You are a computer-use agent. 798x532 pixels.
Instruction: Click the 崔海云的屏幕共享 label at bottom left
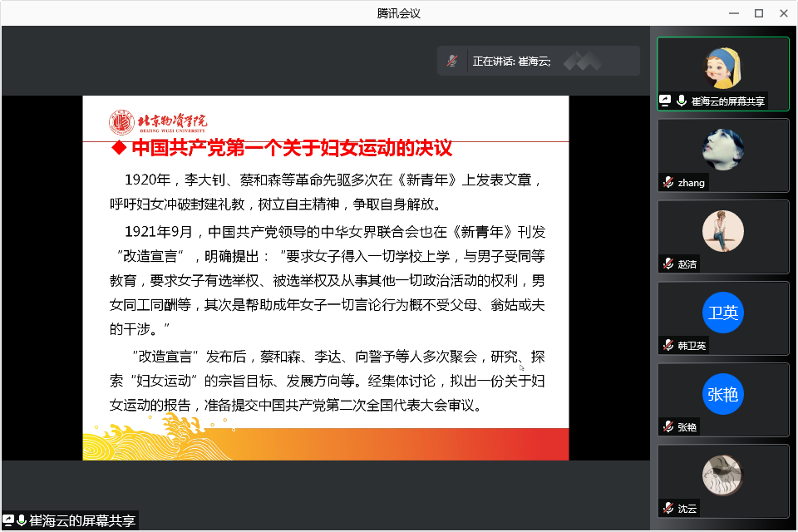click(81, 521)
